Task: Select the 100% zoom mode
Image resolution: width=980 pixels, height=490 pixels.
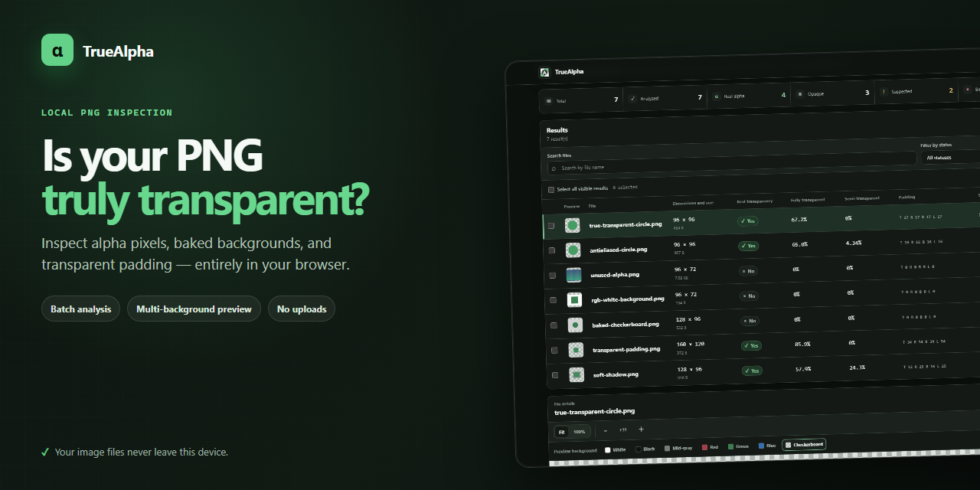Action: tap(580, 432)
